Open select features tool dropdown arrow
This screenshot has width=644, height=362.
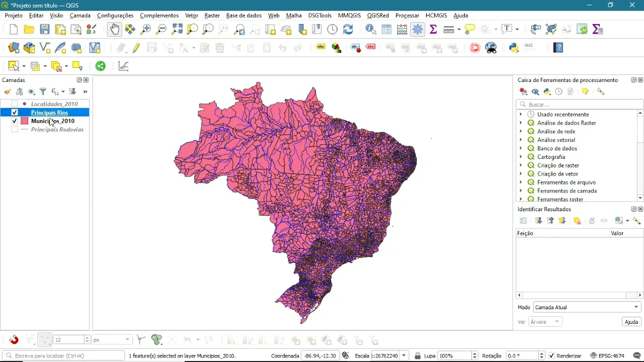point(23,66)
